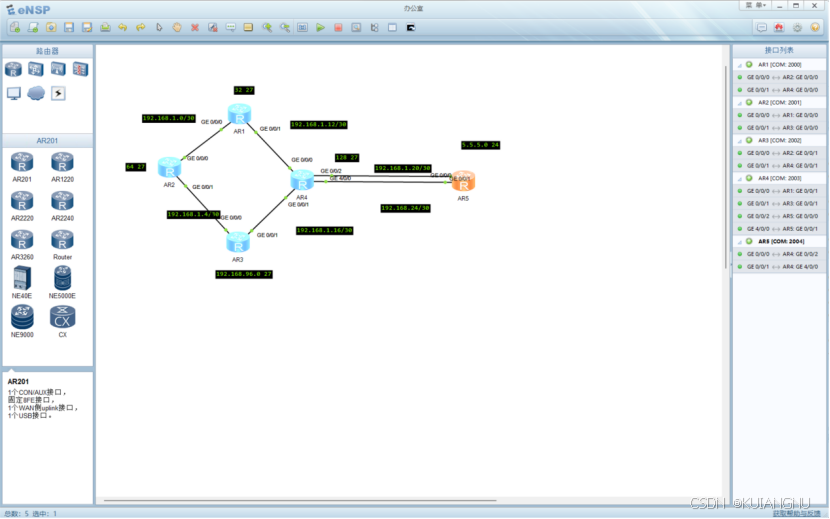Open an existing topology file
This screenshot has width=830, height=519.
[51, 28]
